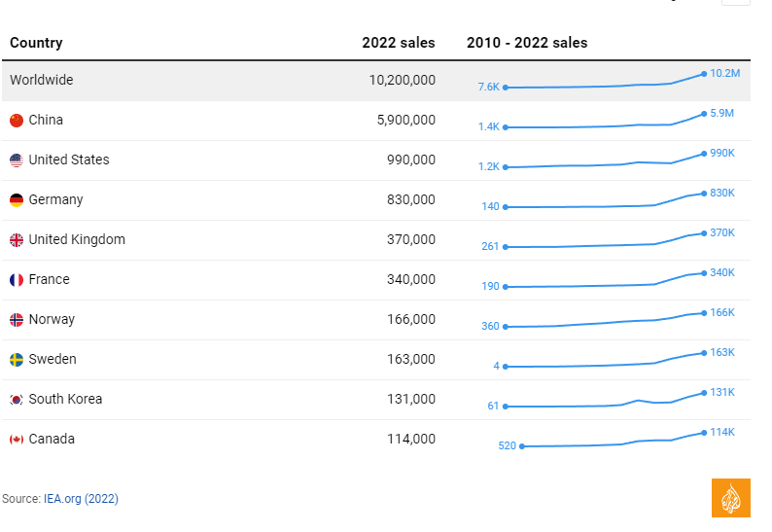Click the Norway flag icon
The height and width of the screenshot is (532, 772).
(x=17, y=320)
